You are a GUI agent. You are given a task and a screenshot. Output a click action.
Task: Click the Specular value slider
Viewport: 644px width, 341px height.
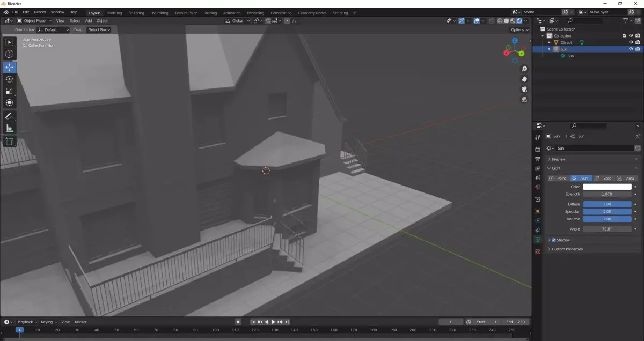pyautogui.click(x=607, y=212)
